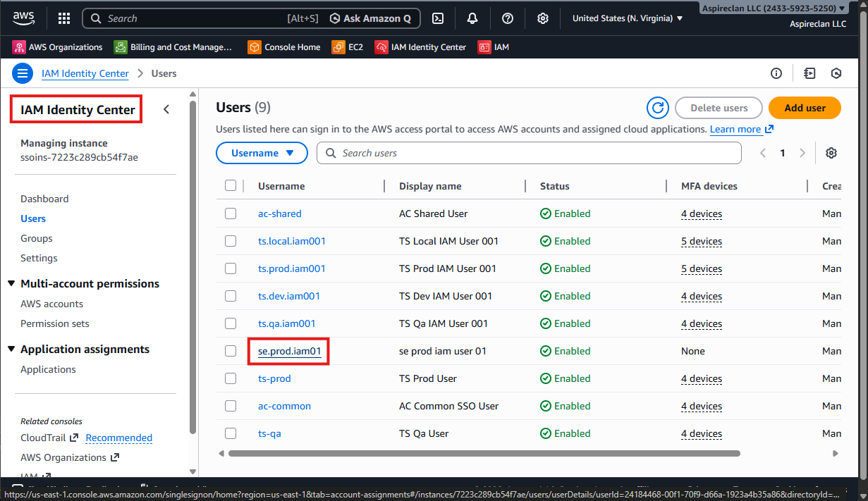Screen dimensions: 868x501
Task: Launch CloudShell terminal icon
Action: [x=438, y=18]
